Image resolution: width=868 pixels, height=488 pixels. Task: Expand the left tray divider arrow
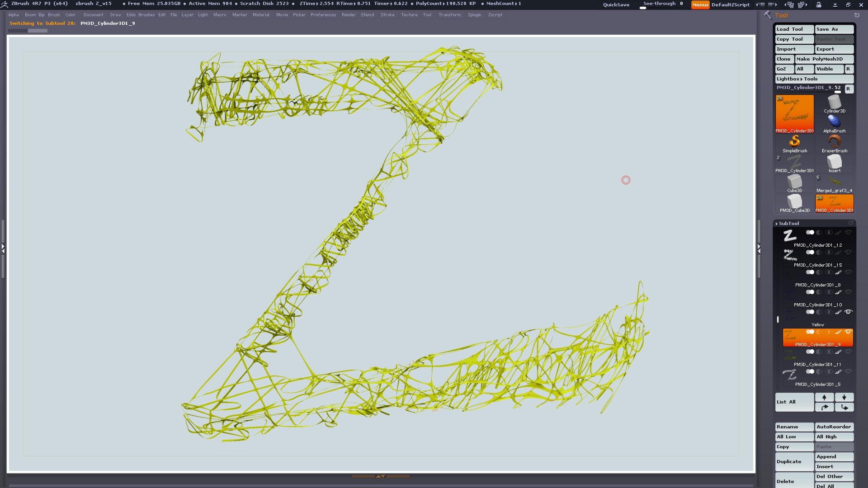pyautogui.click(x=3, y=248)
